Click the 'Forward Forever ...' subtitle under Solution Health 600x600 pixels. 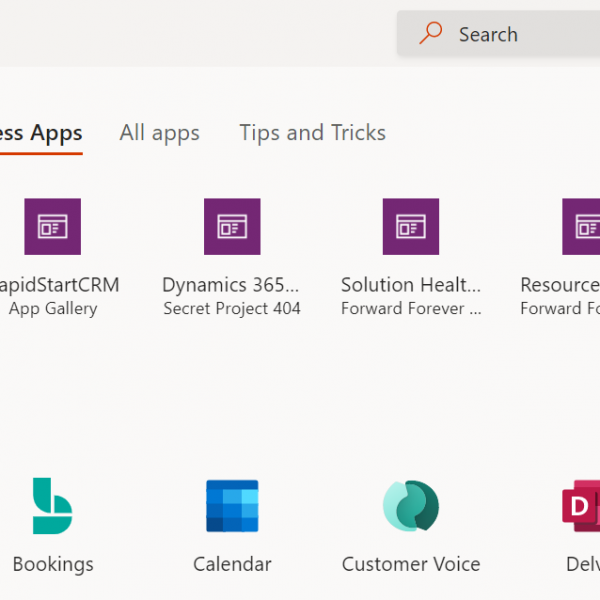coord(411,308)
